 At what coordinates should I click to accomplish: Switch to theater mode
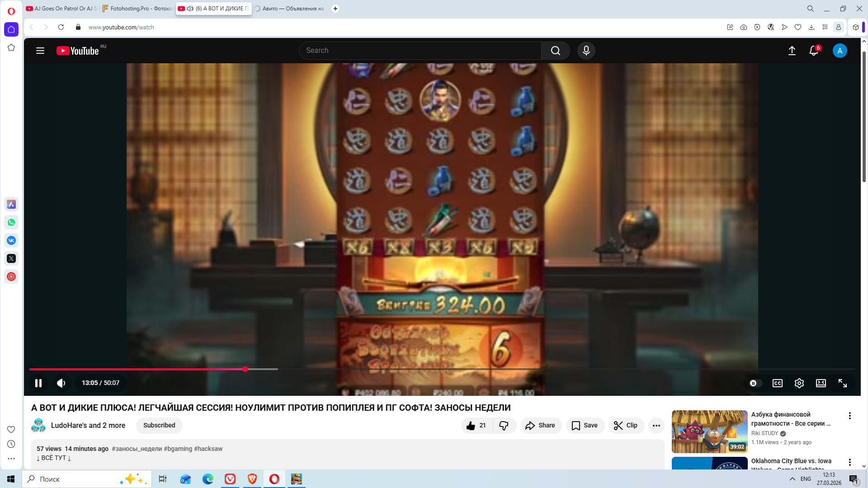click(x=821, y=383)
